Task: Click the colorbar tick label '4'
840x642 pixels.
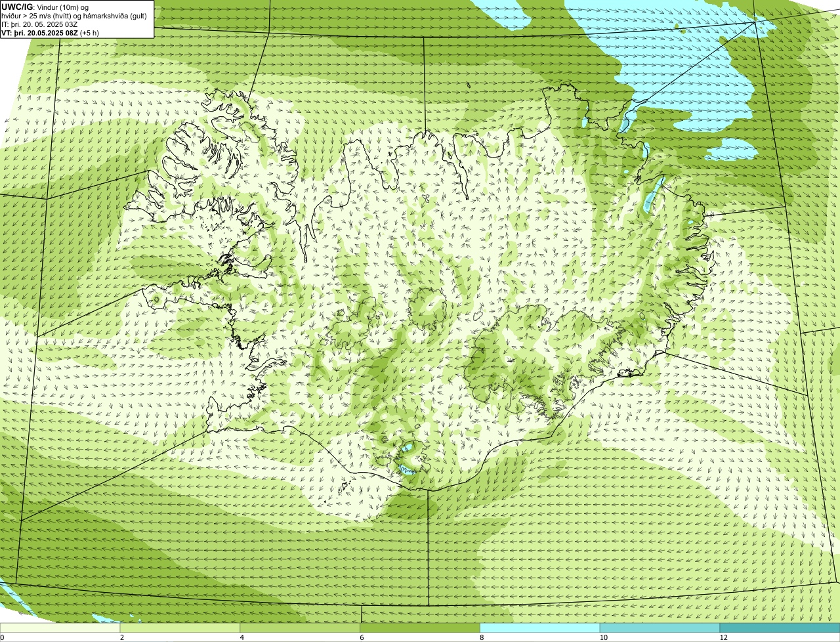Action: tap(242, 637)
